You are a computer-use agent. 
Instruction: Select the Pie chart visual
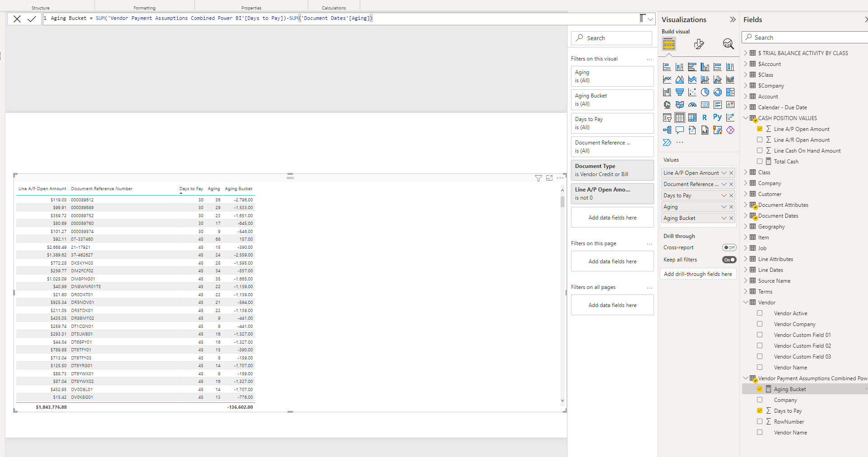[705, 92]
